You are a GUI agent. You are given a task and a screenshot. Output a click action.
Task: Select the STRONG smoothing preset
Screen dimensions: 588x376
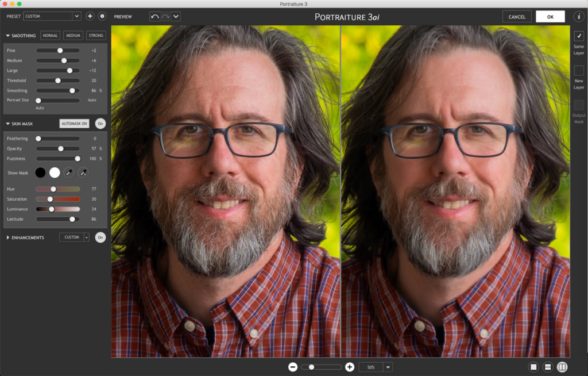coord(95,35)
